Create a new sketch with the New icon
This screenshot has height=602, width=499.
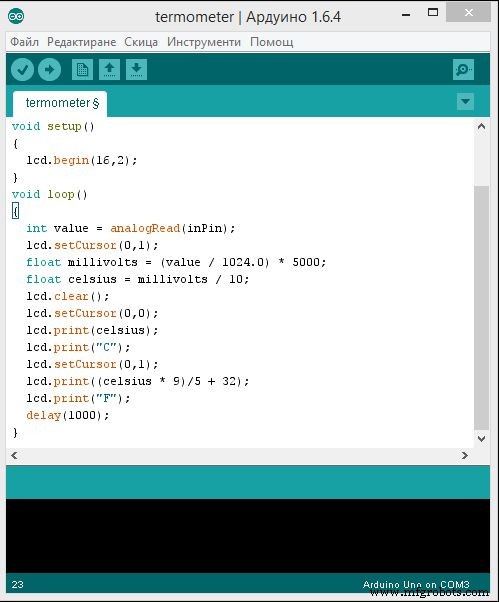82,69
